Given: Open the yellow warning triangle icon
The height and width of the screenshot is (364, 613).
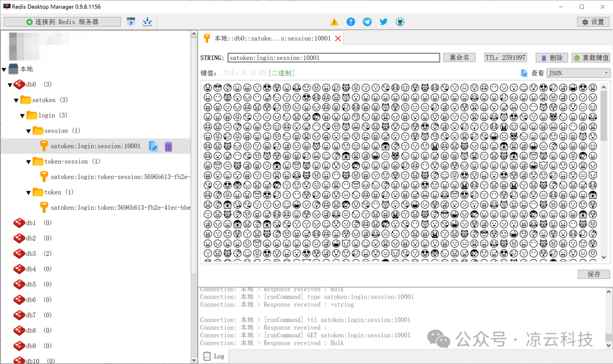Looking at the screenshot, I should [x=334, y=22].
